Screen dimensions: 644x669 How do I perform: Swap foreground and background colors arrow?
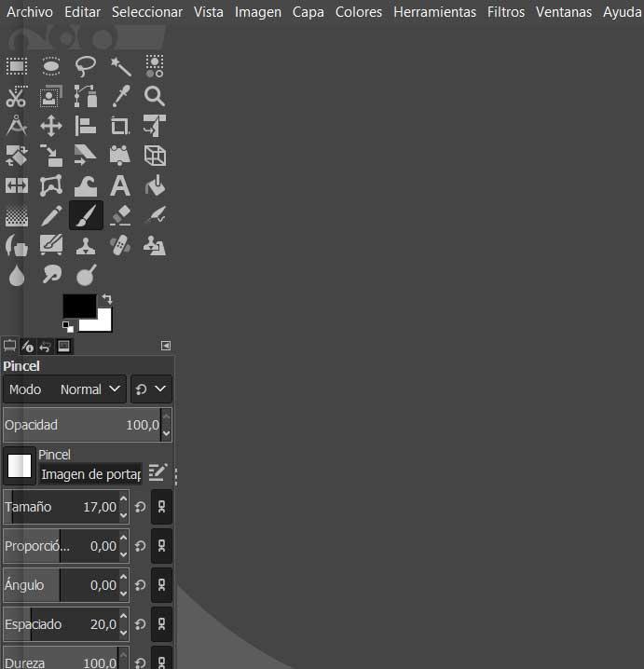click(x=106, y=299)
